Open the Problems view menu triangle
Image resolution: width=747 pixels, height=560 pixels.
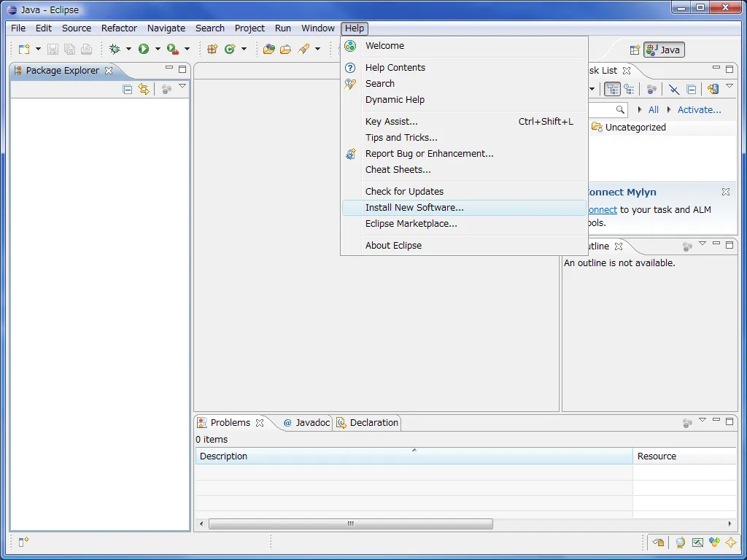click(x=703, y=420)
